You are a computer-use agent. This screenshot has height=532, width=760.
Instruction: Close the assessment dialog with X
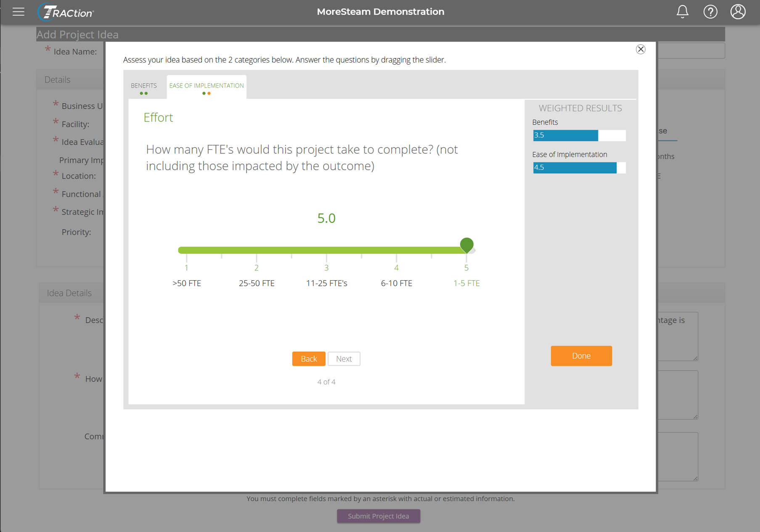point(641,49)
